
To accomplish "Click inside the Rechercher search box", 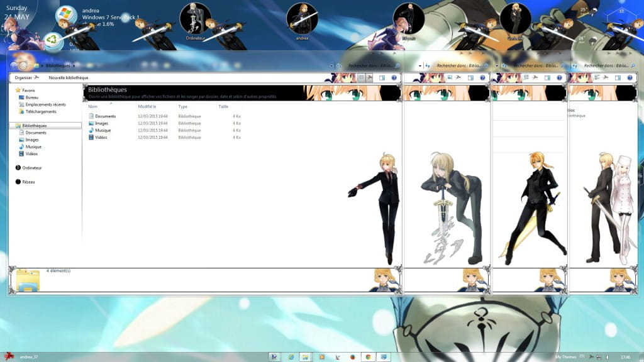I will click(x=370, y=64).
